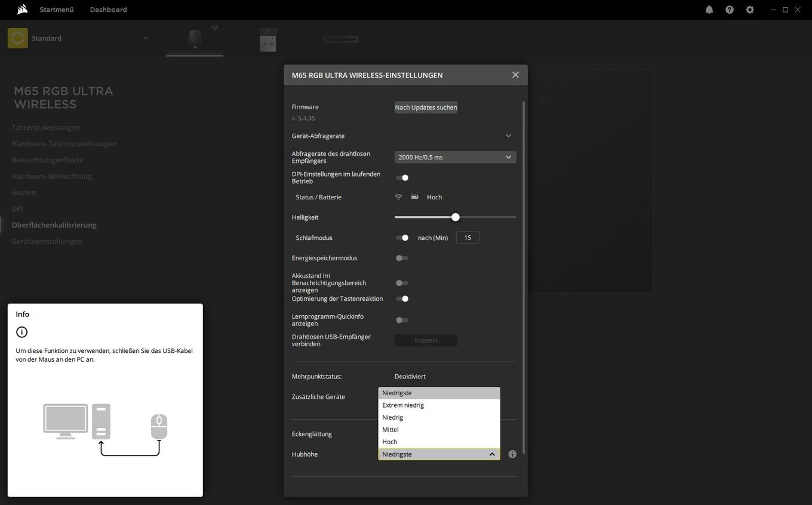
Task: Toggle Optimierung der Tastenreaktion switch
Action: [x=402, y=298]
